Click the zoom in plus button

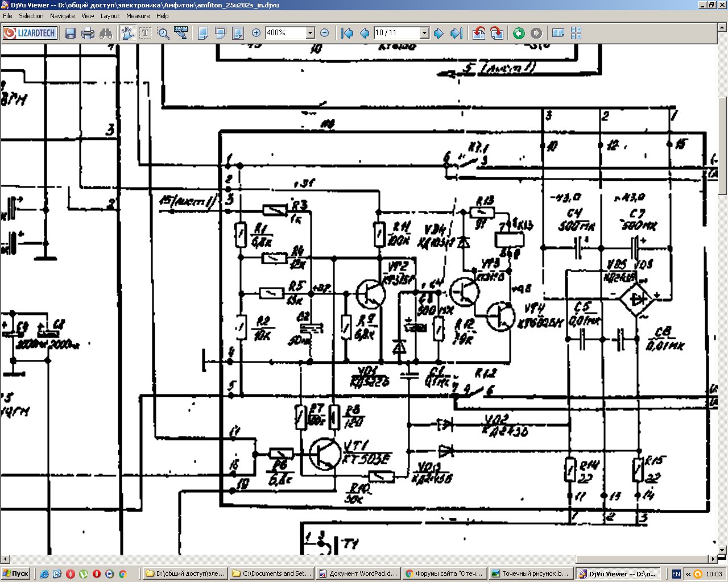[256, 33]
